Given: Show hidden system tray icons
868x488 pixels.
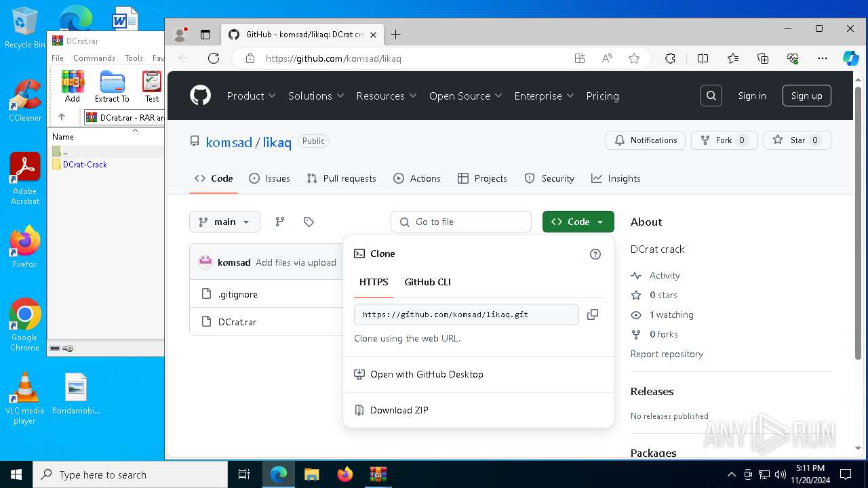Looking at the screenshot, I should [731, 474].
